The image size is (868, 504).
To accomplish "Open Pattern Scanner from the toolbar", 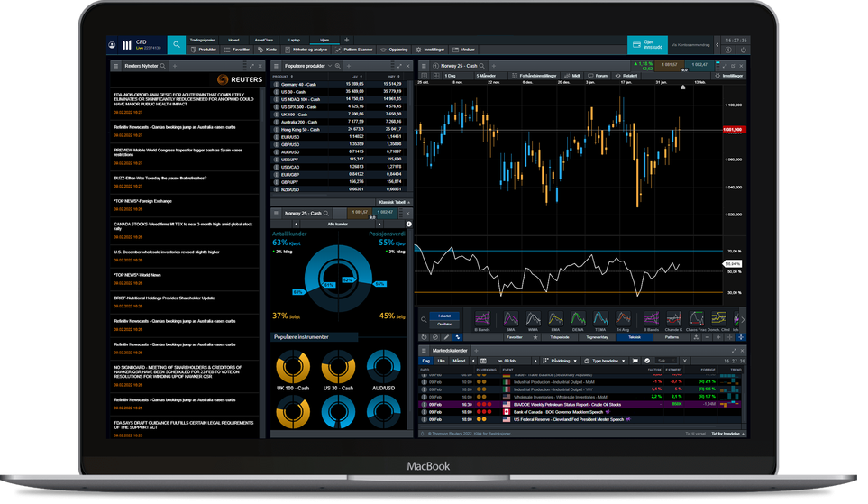I will (339, 50).
